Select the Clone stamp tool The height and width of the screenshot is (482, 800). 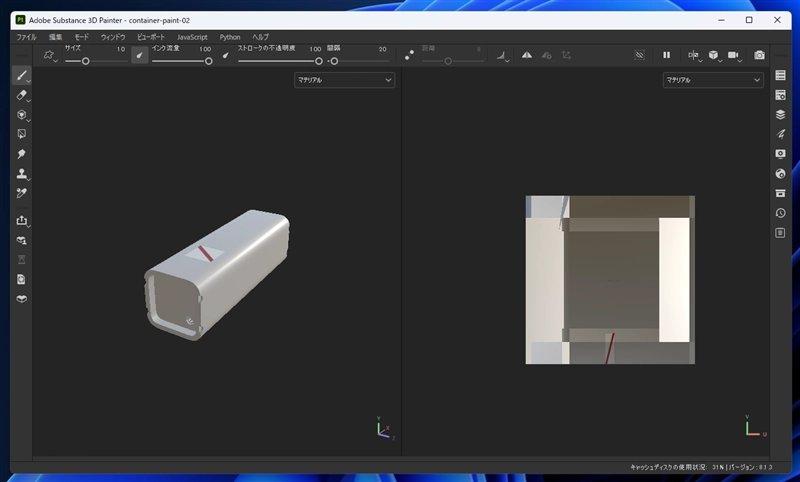coord(21,173)
